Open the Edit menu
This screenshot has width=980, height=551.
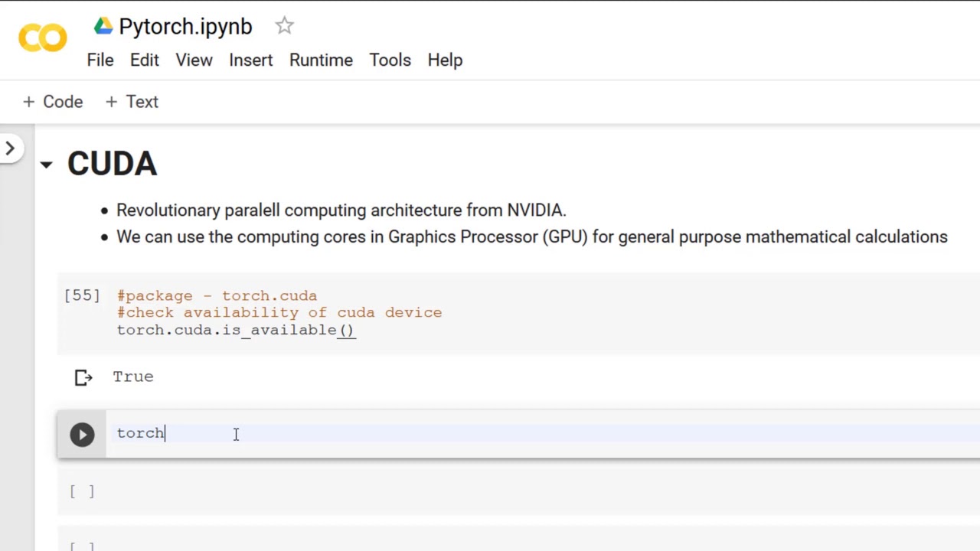coord(144,60)
